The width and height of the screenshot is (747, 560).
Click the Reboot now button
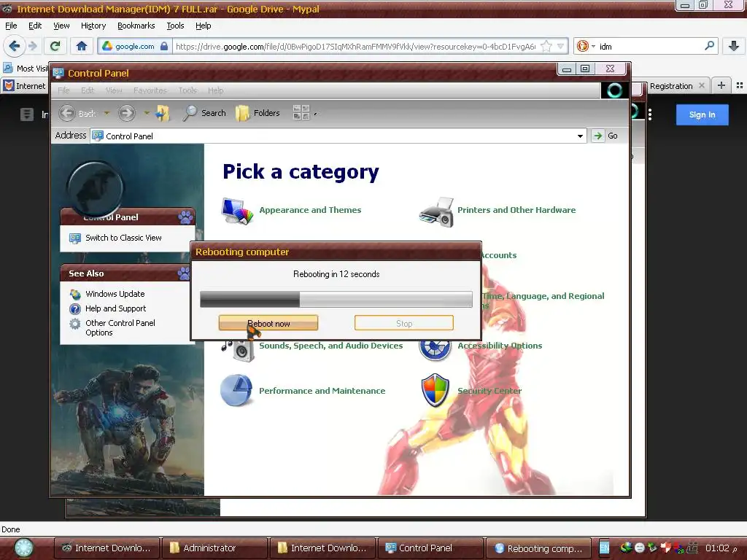(x=268, y=323)
